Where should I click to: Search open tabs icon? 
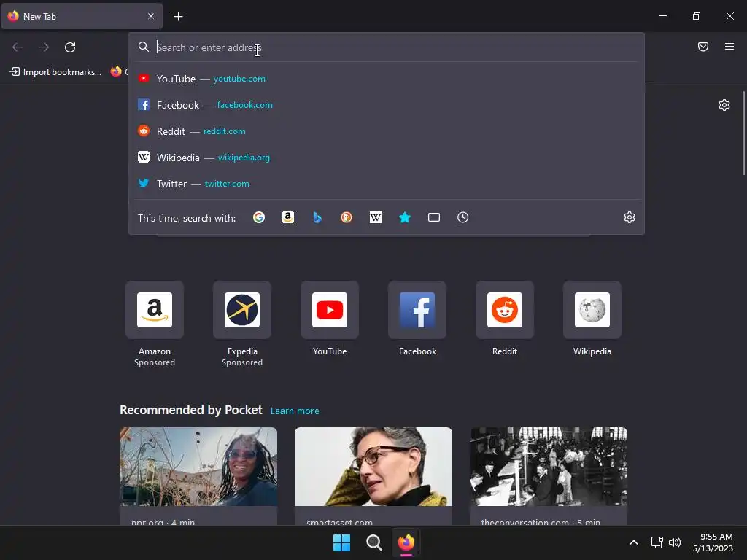pyautogui.click(x=433, y=217)
